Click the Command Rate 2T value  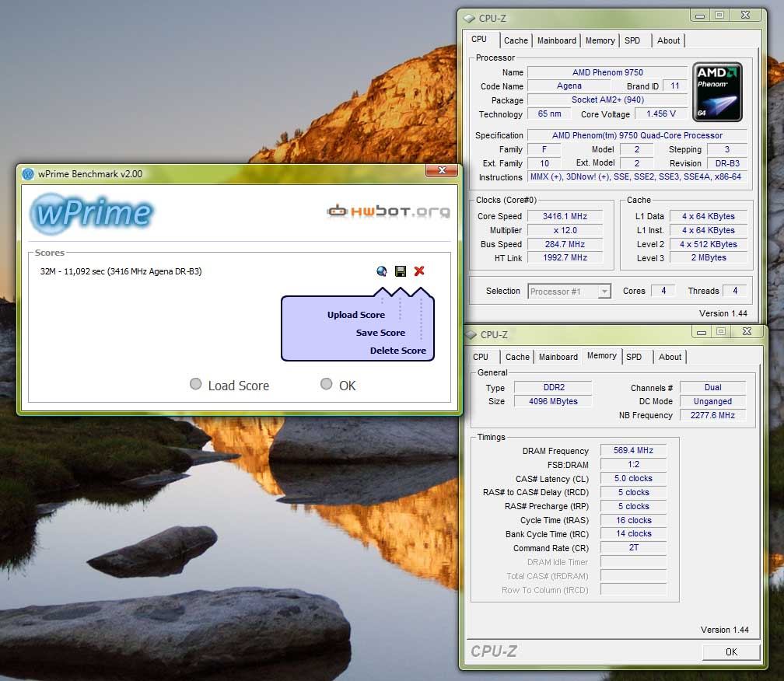tap(633, 547)
